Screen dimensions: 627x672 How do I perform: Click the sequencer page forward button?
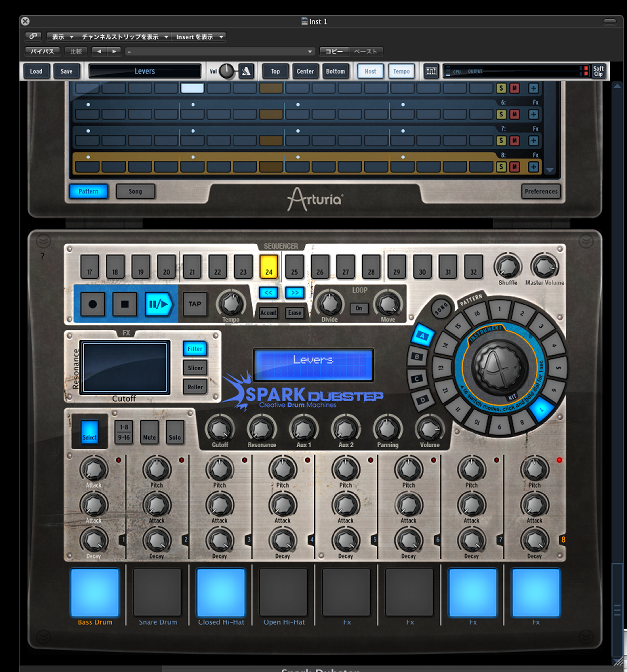tap(294, 293)
